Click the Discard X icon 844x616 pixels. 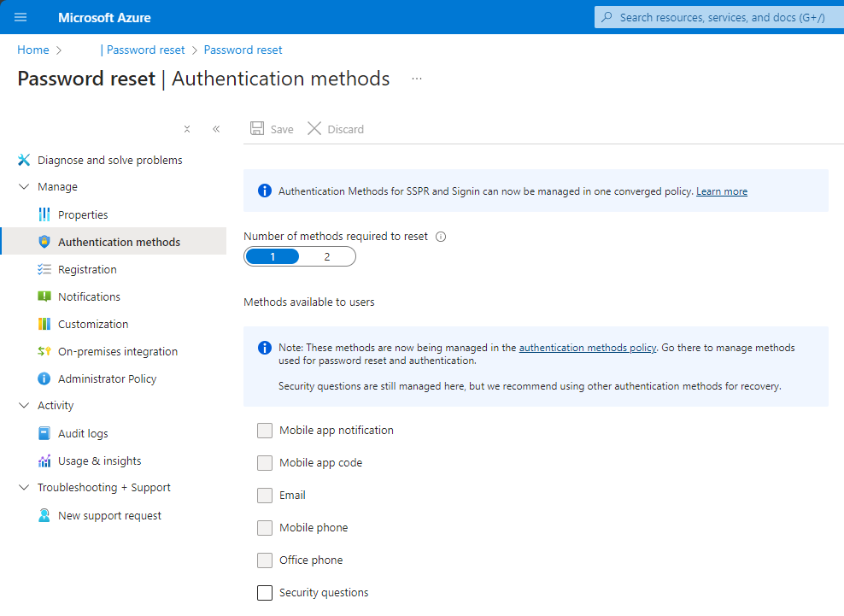coord(314,129)
